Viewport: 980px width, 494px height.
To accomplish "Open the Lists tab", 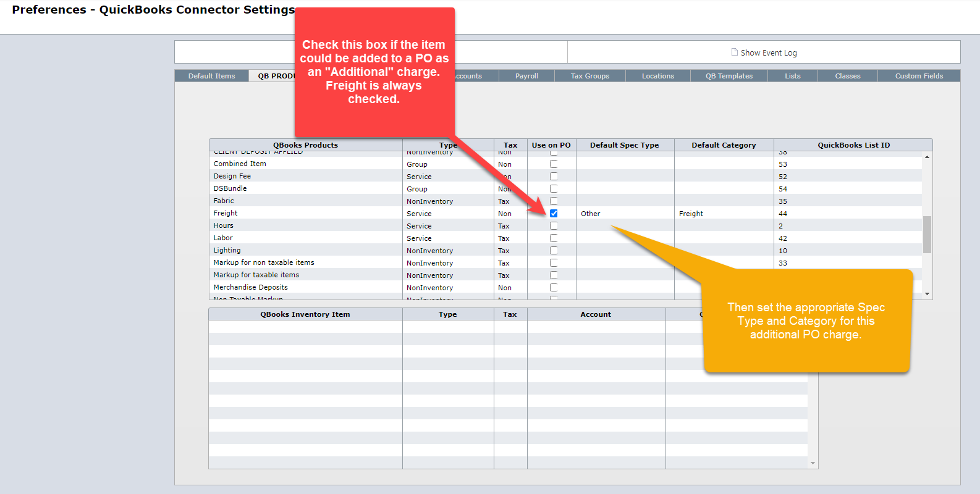I will [x=792, y=76].
